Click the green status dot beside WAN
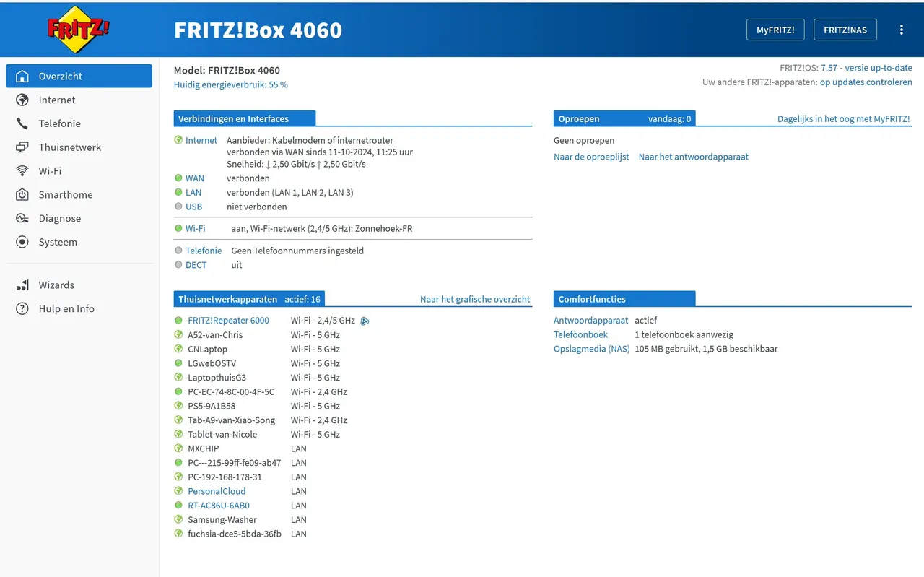Viewport: 924px width, 577px height. click(x=178, y=178)
